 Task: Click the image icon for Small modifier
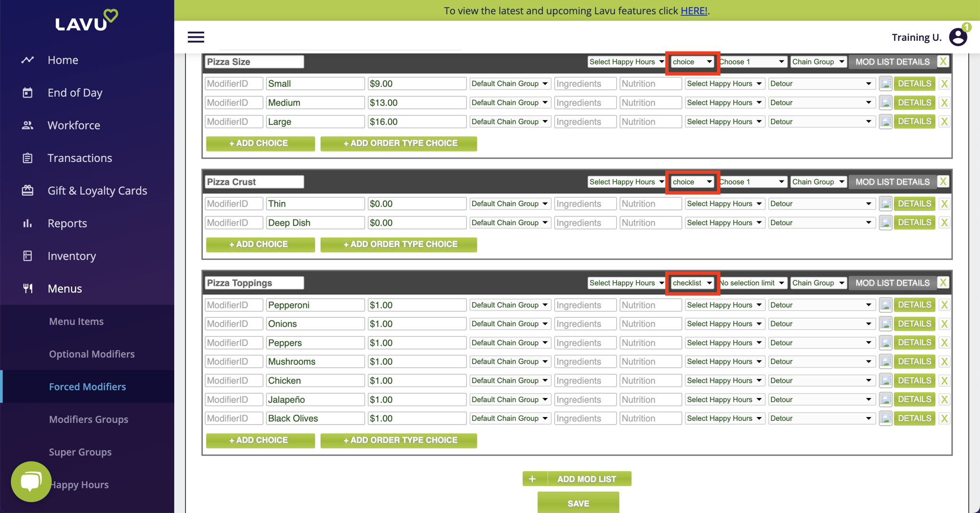point(885,84)
